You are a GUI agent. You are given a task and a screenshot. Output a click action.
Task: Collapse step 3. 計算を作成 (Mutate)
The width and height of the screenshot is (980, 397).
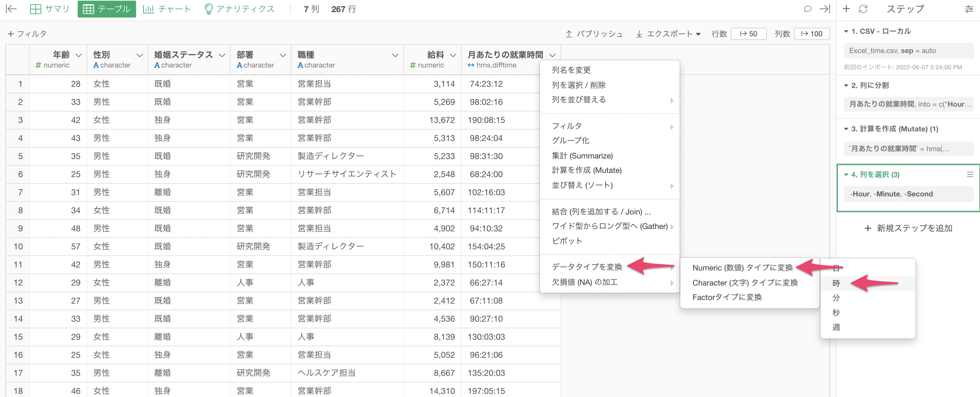click(846, 129)
